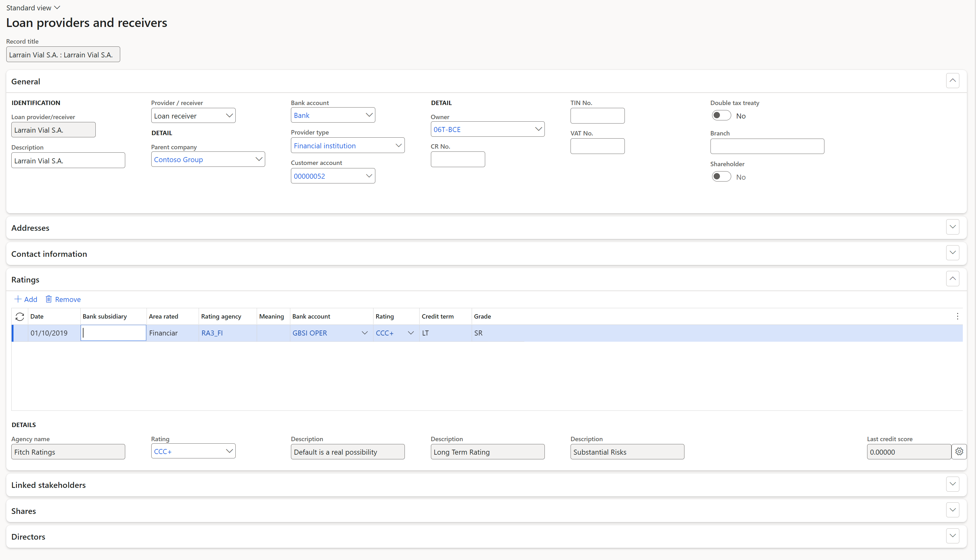Click the Default is a real possibility field

click(347, 452)
